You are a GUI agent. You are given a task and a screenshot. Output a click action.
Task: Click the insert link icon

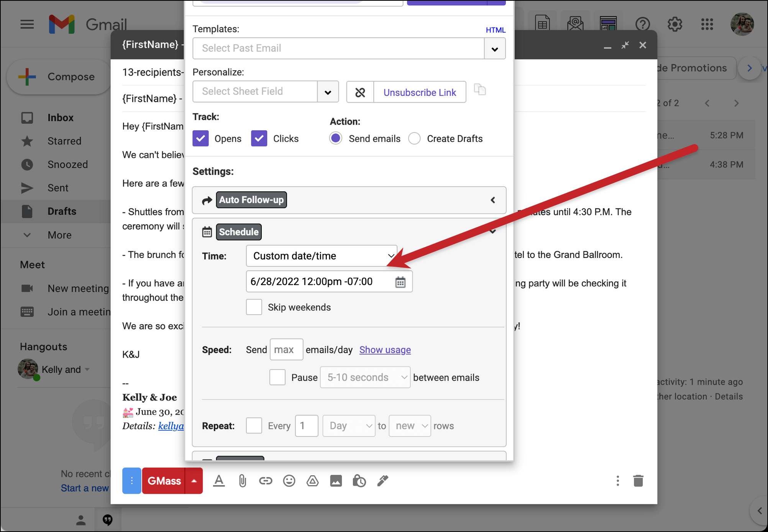[x=265, y=481]
